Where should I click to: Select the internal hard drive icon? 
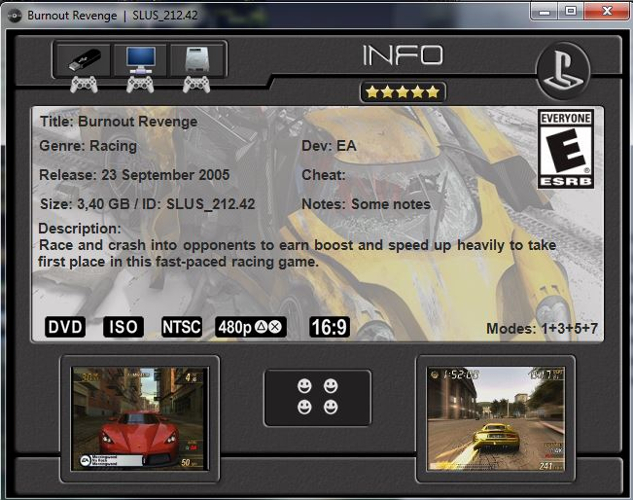coord(197,60)
